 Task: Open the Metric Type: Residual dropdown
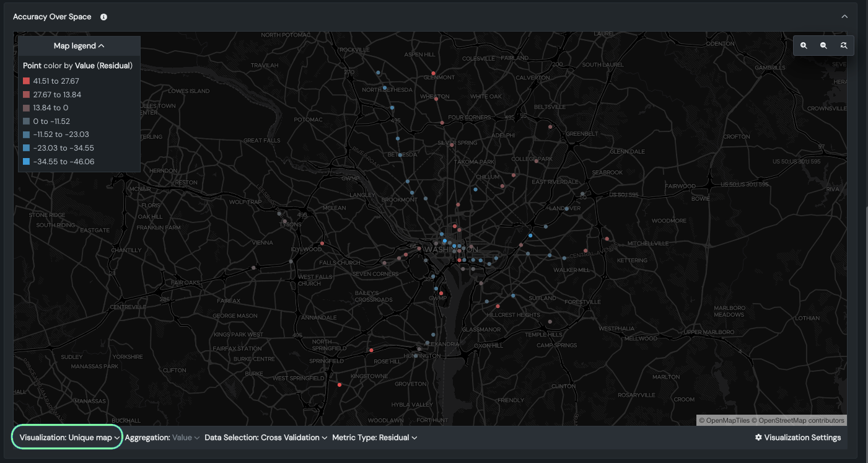[x=374, y=438]
